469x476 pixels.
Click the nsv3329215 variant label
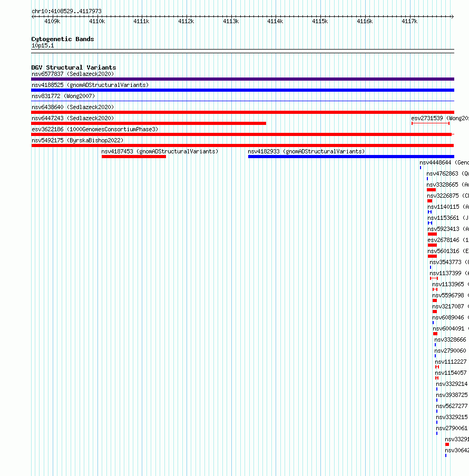pyautogui.click(x=452, y=417)
